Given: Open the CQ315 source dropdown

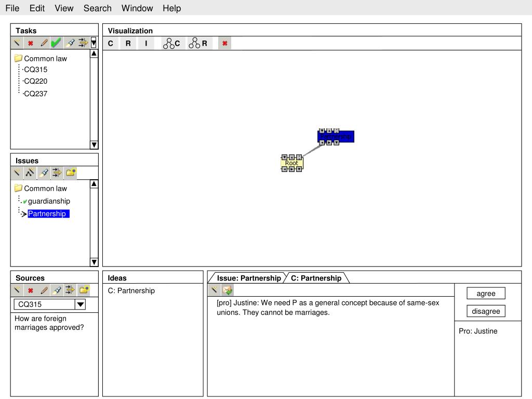Looking at the screenshot, I should click(80, 304).
